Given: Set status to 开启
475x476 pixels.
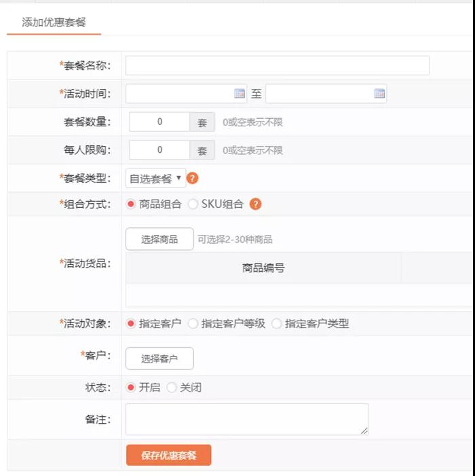Looking at the screenshot, I should [131, 388].
